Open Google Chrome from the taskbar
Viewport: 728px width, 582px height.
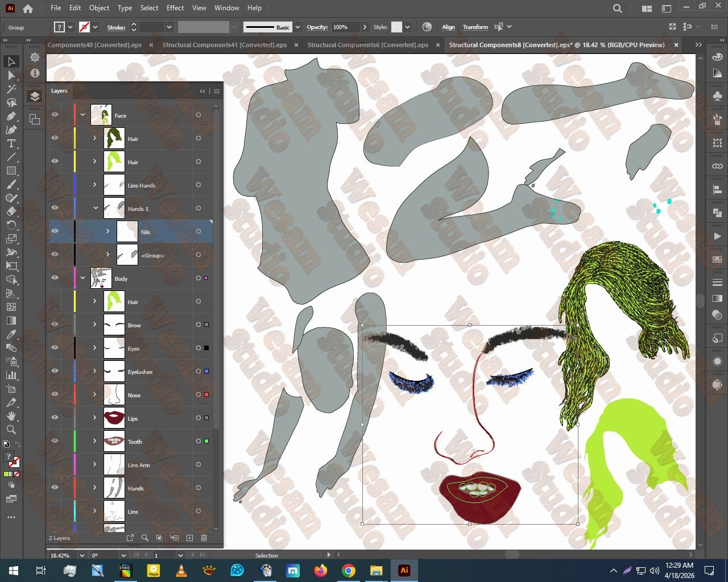(x=349, y=571)
